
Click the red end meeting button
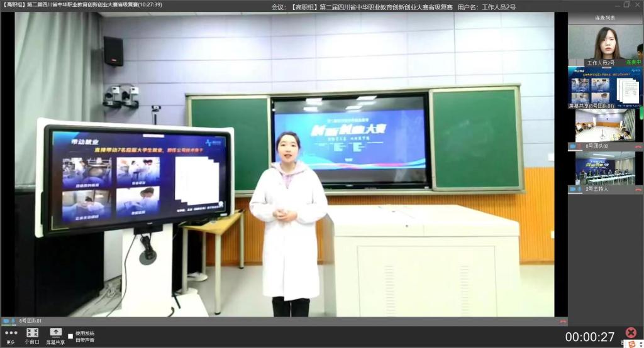pyautogui.click(x=631, y=333)
